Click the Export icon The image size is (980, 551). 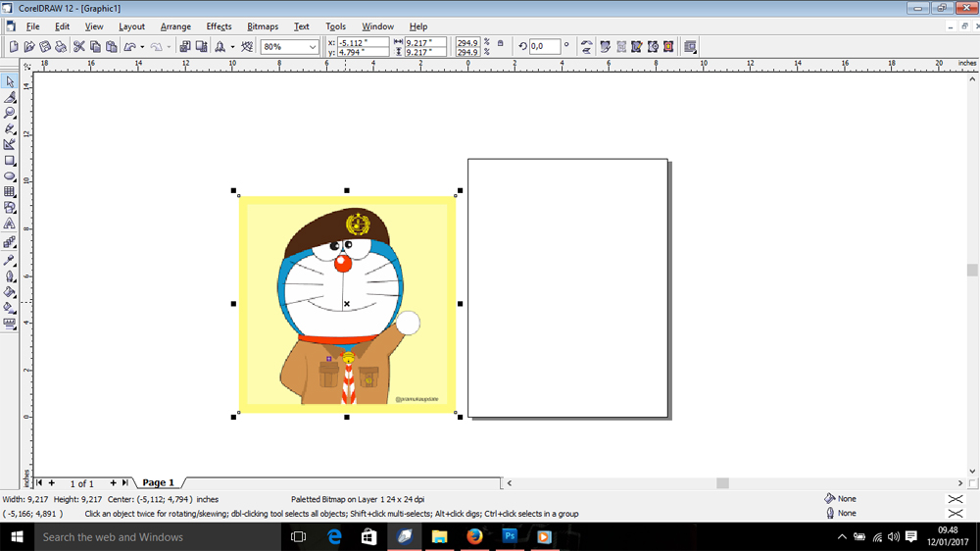tap(201, 46)
